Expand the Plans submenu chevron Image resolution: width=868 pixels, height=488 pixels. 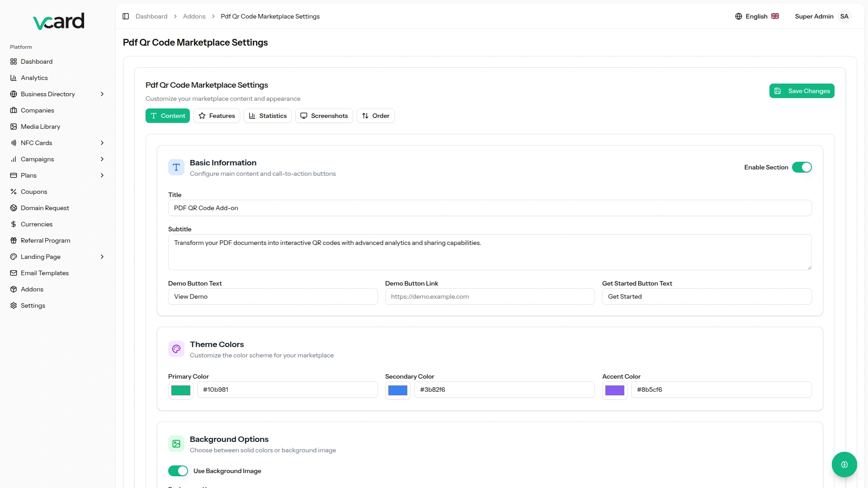[x=102, y=175]
